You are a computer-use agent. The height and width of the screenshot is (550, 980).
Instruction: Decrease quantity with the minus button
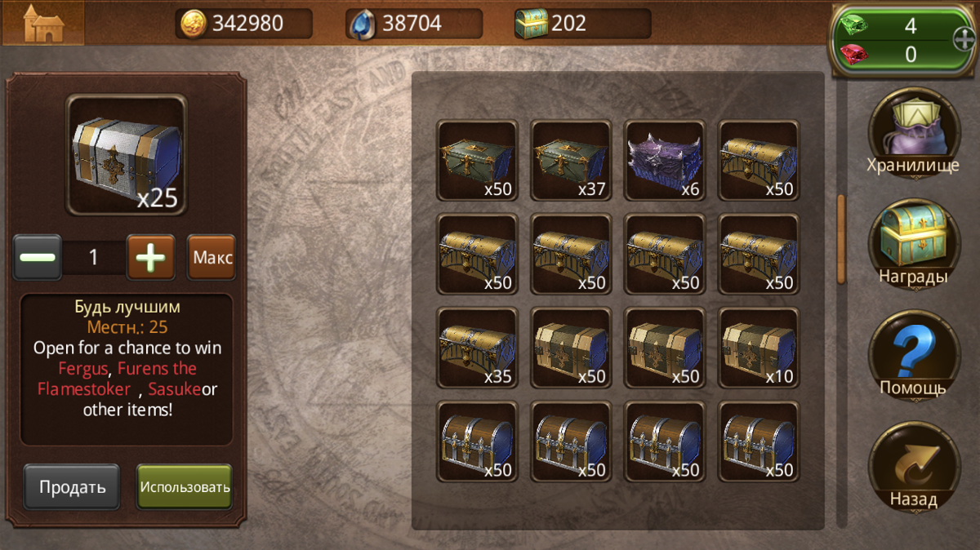tap(37, 258)
